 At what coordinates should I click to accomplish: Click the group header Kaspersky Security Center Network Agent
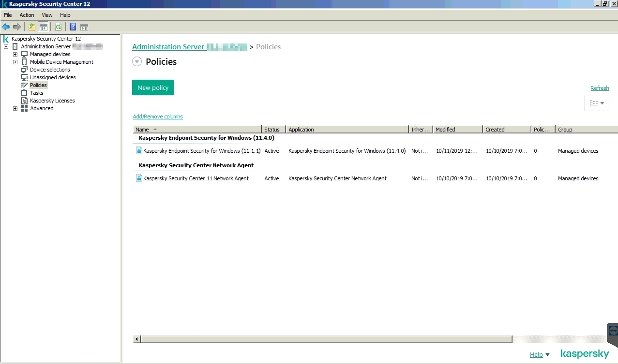point(196,165)
